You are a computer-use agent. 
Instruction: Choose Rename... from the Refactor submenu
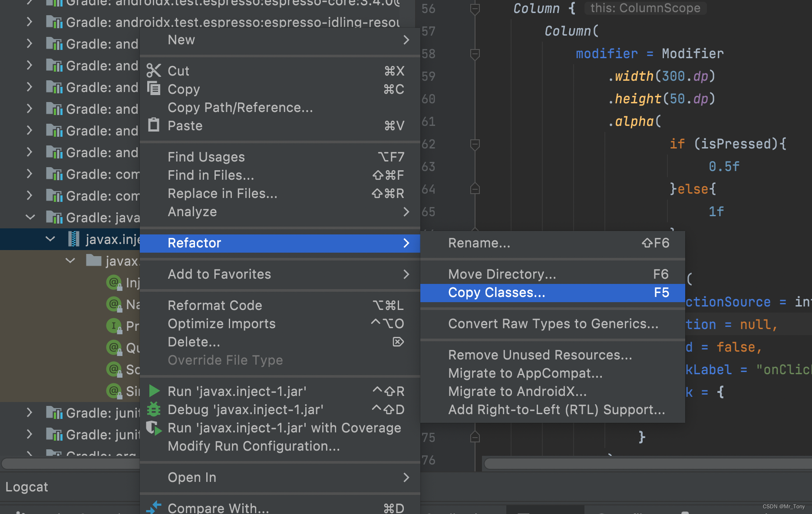tap(553, 243)
